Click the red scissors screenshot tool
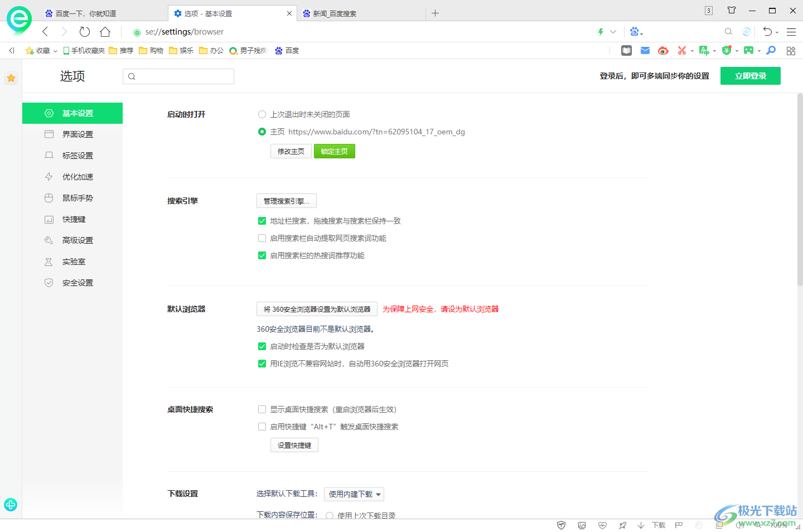The image size is (803, 532). click(x=681, y=51)
